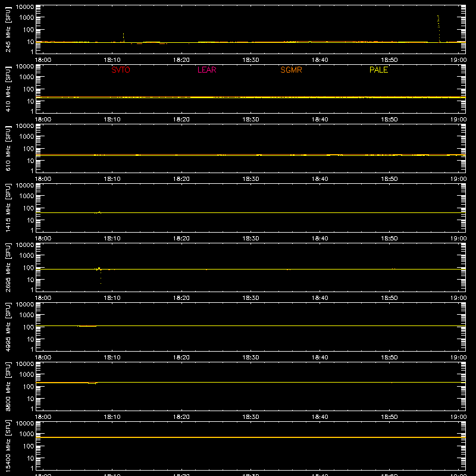Click the 100 tick label of 610 MHz panel

(29, 149)
